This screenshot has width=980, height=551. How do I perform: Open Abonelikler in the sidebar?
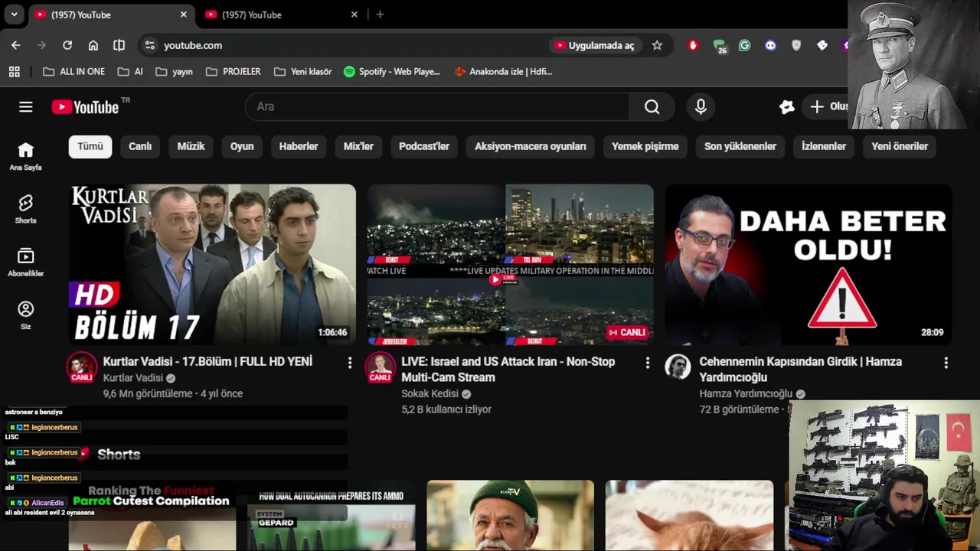[26, 262]
